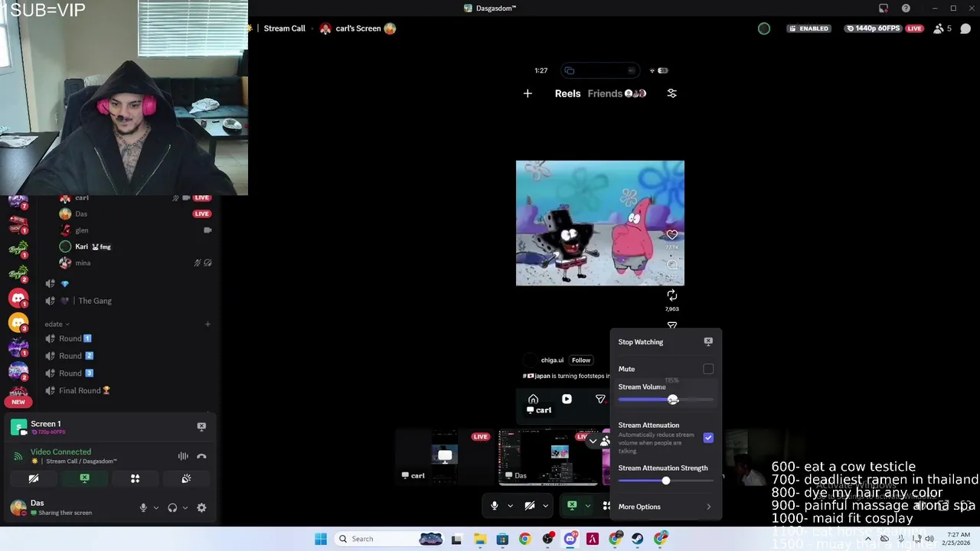Turn on camera in voice panel

[34, 478]
